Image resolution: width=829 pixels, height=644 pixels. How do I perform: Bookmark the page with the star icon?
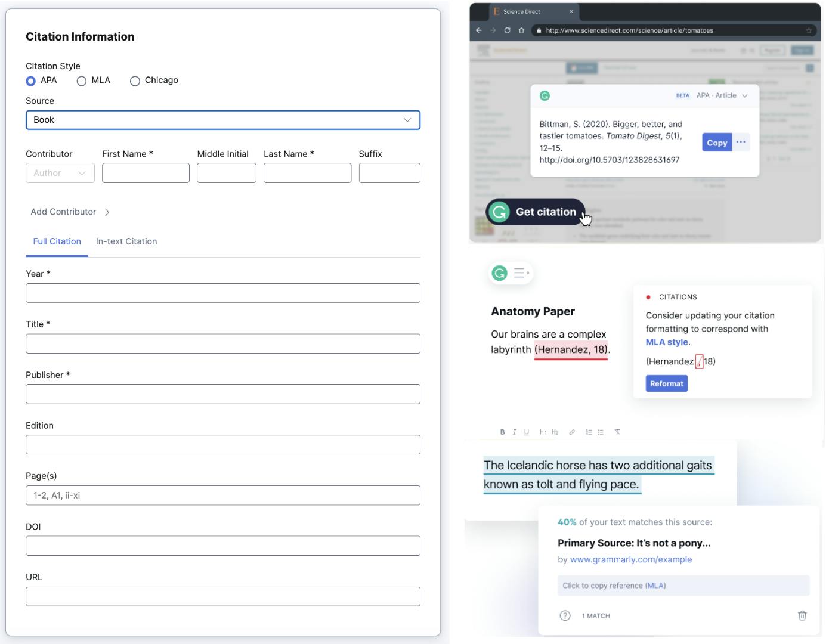point(809,30)
